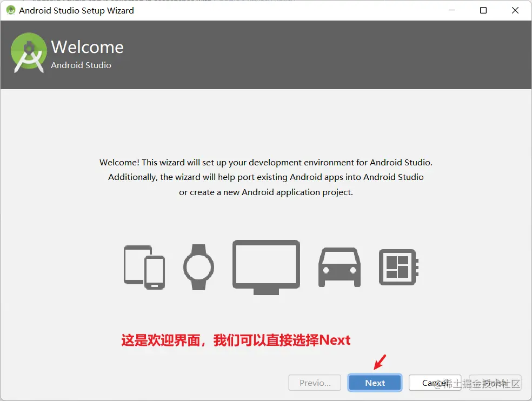Click the Next button
The width and height of the screenshot is (532, 401).
pyautogui.click(x=375, y=383)
